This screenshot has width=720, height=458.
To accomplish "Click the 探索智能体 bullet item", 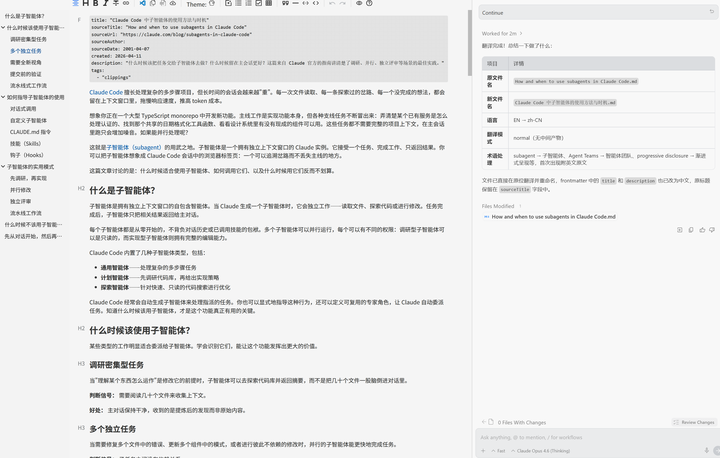I will [x=165, y=288].
